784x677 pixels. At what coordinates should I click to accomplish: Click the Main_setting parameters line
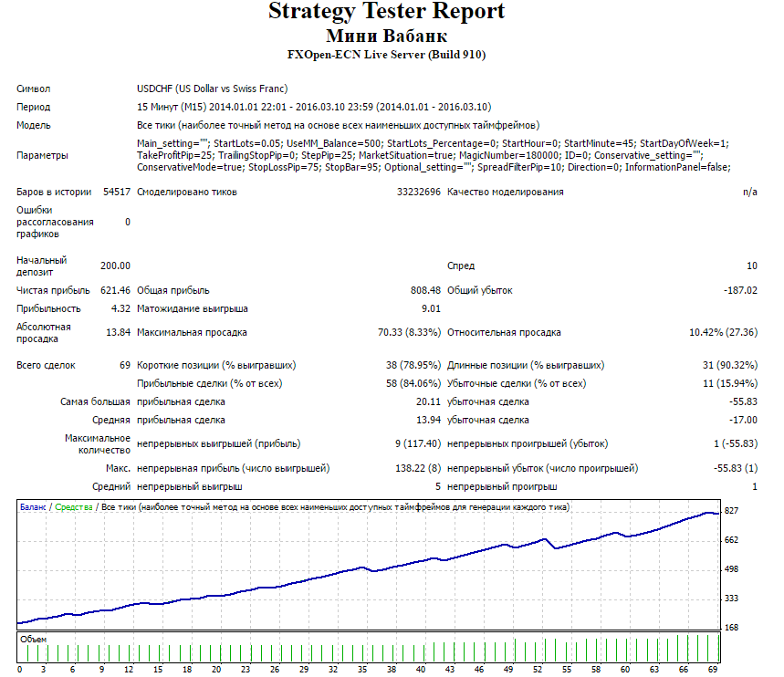pos(433,143)
